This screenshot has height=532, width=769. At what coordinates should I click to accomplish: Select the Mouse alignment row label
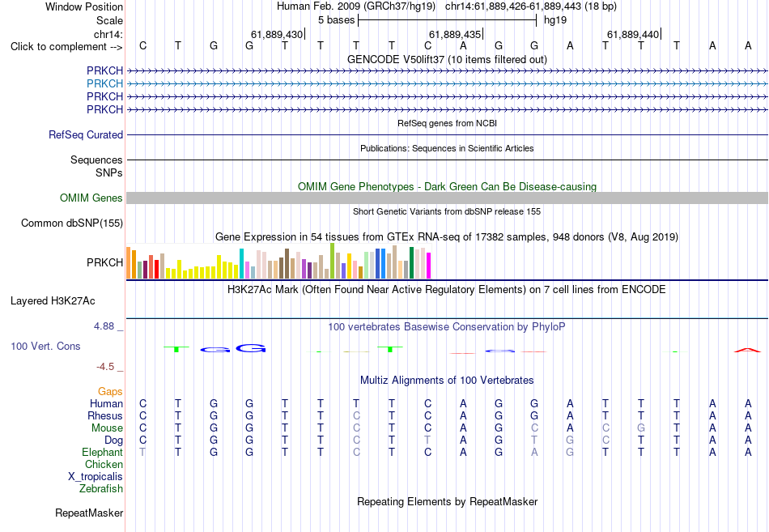coord(107,428)
